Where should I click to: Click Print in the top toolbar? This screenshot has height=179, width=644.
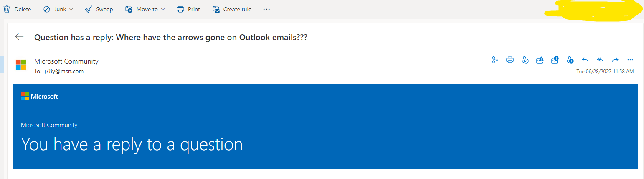188,9
